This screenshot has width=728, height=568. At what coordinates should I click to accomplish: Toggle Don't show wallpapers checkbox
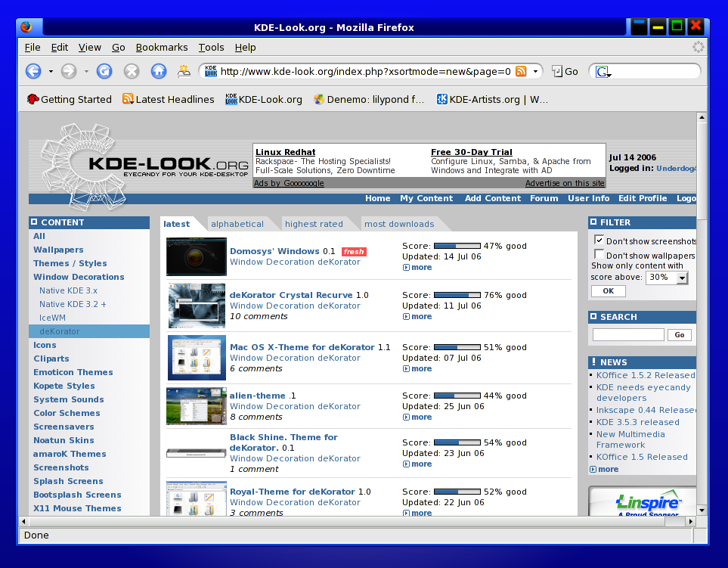pyautogui.click(x=599, y=254)
